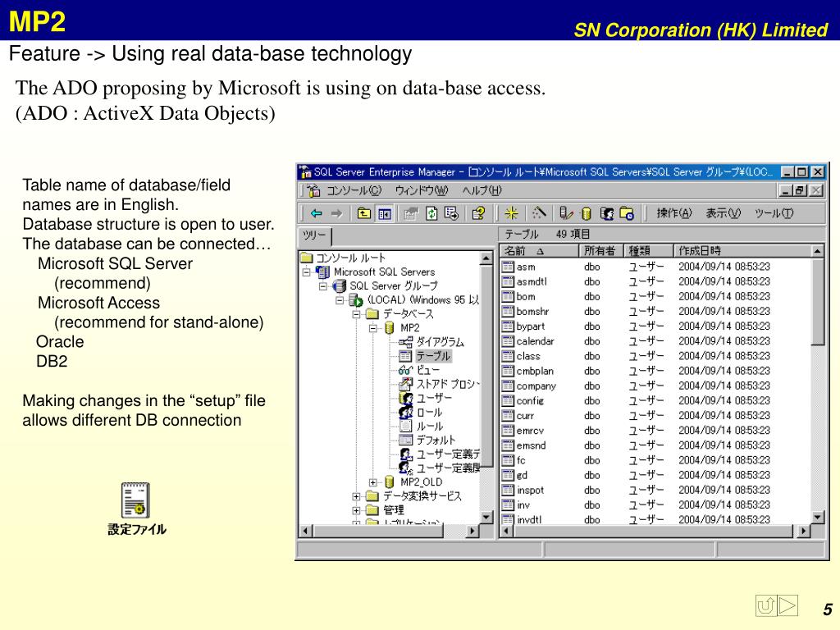Sort tables by the 名前 column header
This screenshot has width=840, height=630.
coord(540,251)
